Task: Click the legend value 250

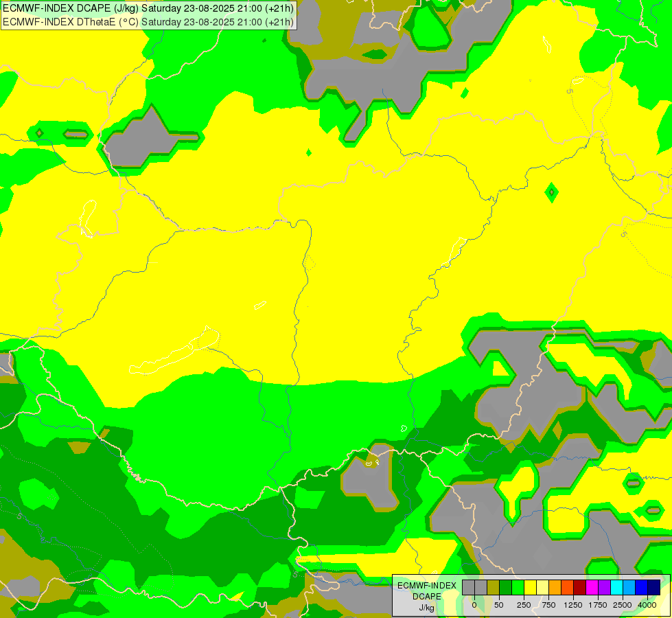Action: [524, 605]
